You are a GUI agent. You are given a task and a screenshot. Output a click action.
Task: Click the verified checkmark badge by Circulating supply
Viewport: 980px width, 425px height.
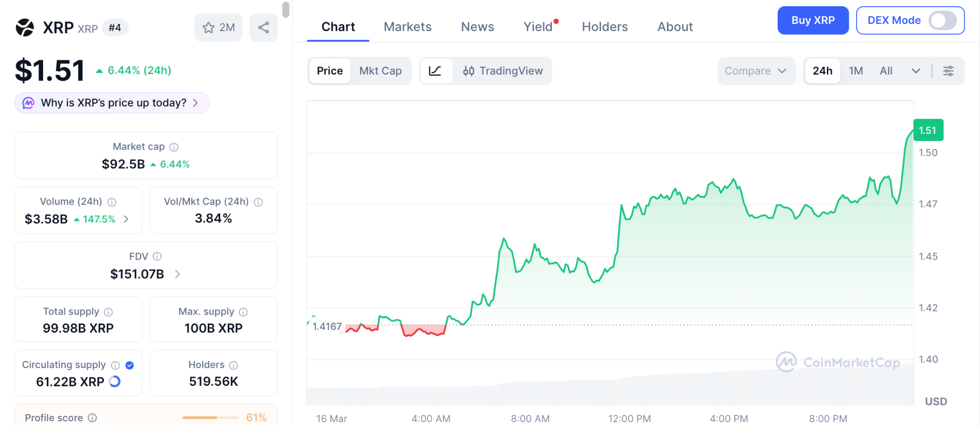point(130,365)
